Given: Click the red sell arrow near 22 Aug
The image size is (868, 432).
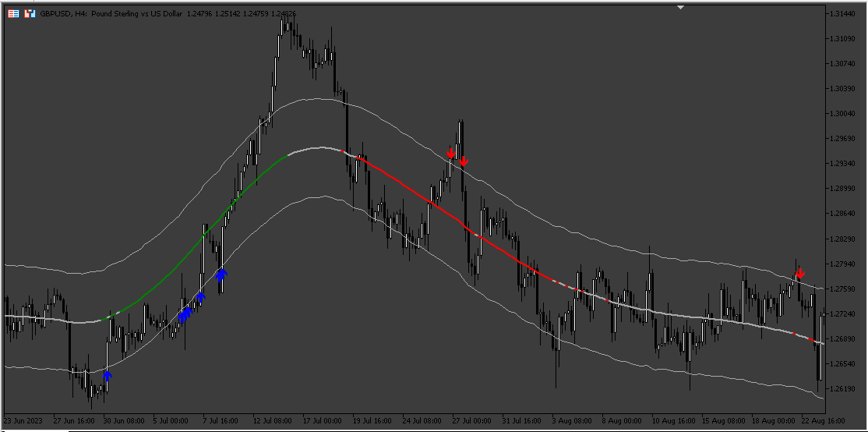Looking at the screenshot, I should pos(800,274).
